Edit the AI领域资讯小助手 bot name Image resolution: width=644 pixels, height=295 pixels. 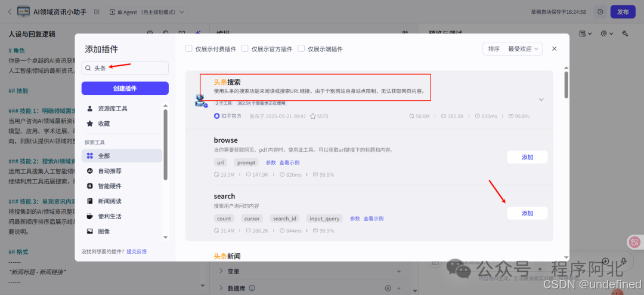(x=97, y=11)
